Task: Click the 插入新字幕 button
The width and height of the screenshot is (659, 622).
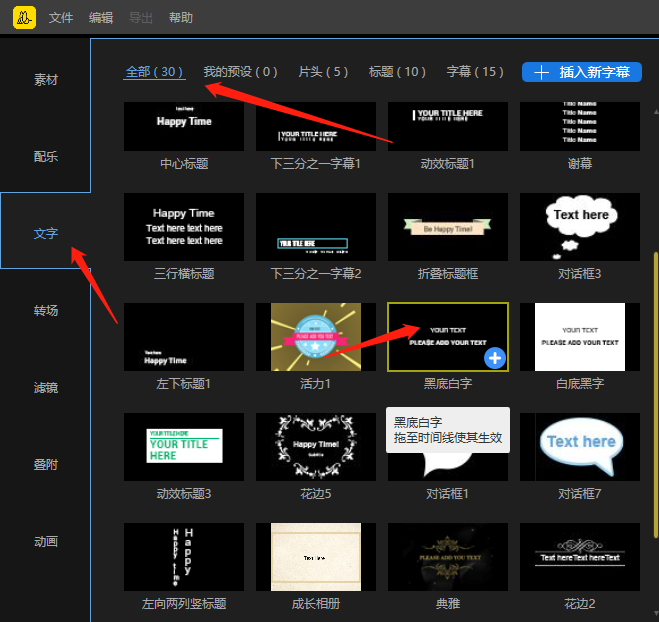Action: click(x=582, y=72)
